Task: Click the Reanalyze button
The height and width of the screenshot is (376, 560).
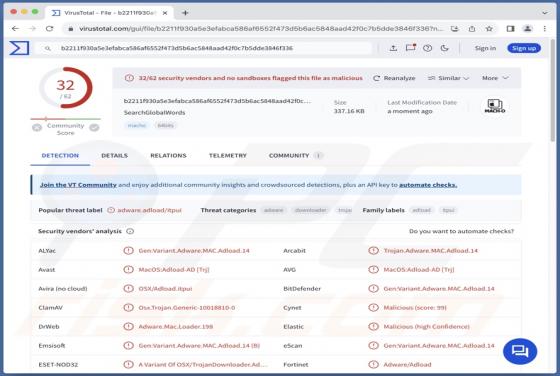Action: point(394,78)
